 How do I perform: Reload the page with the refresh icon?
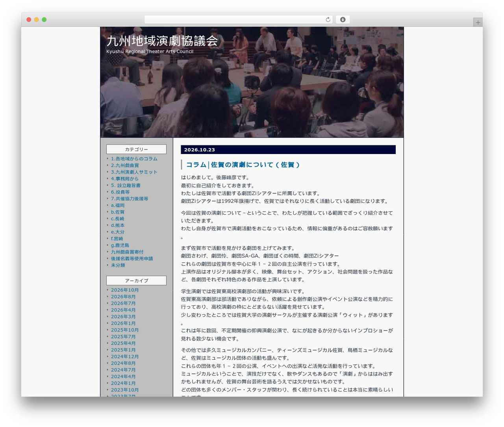(328, 20)
